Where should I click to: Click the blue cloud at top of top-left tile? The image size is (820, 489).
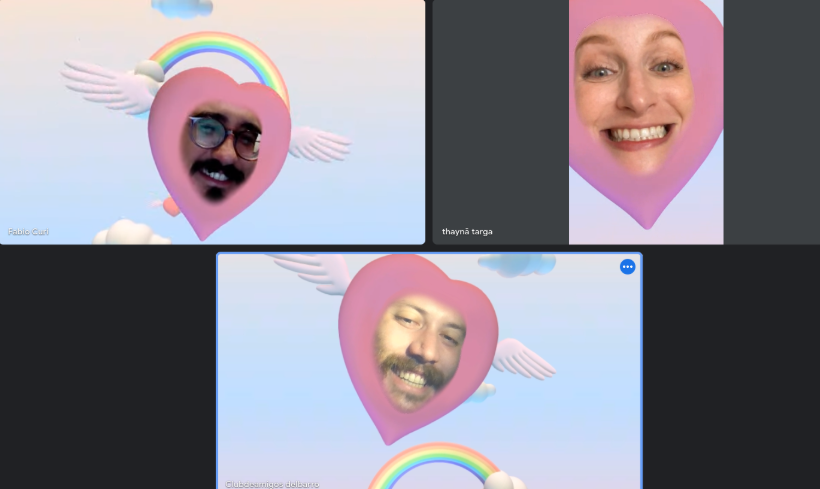pos(183,8)
